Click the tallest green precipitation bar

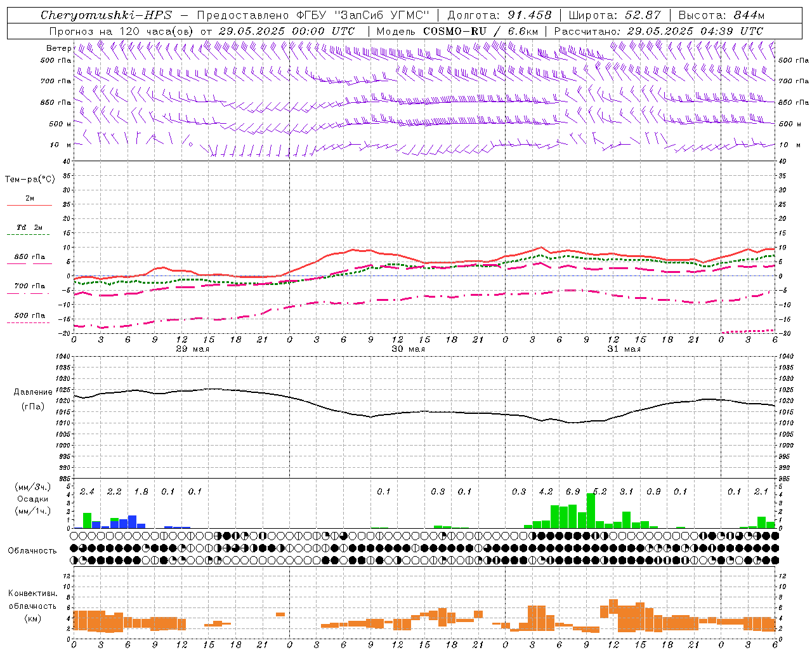pyautogui.click(x=591, y=510)
